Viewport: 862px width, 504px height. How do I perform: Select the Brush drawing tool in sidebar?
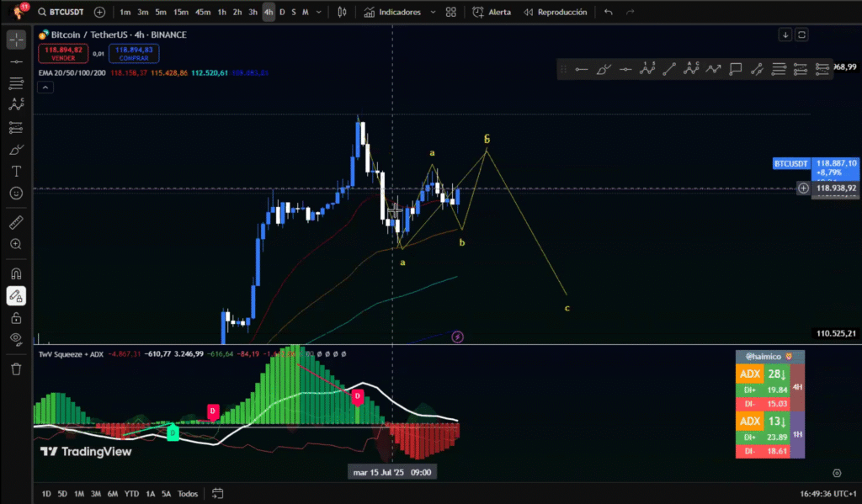[16, 150]
